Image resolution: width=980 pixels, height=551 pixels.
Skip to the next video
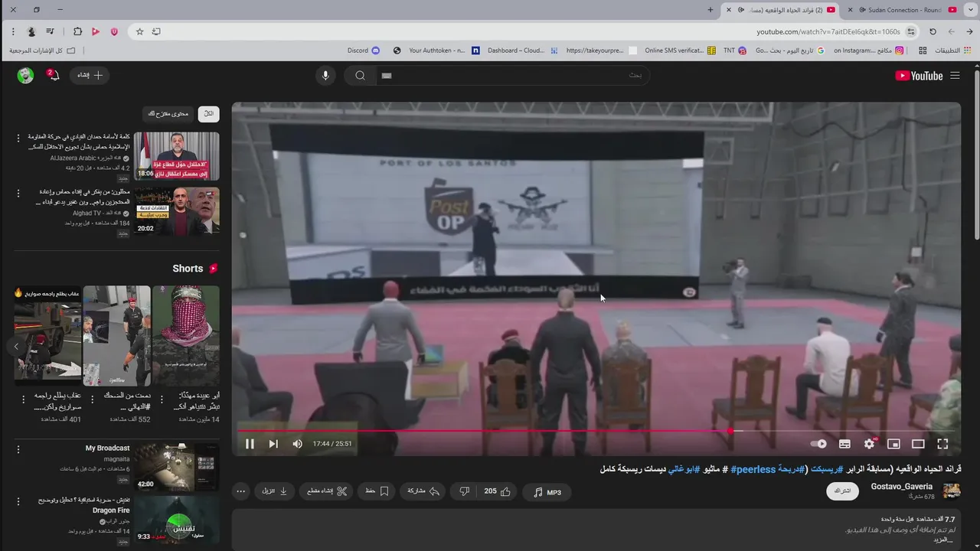click(x=273, y=444)
